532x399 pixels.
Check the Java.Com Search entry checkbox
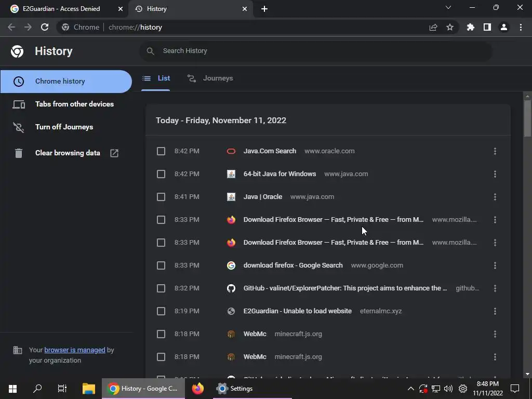pos(161,151)
